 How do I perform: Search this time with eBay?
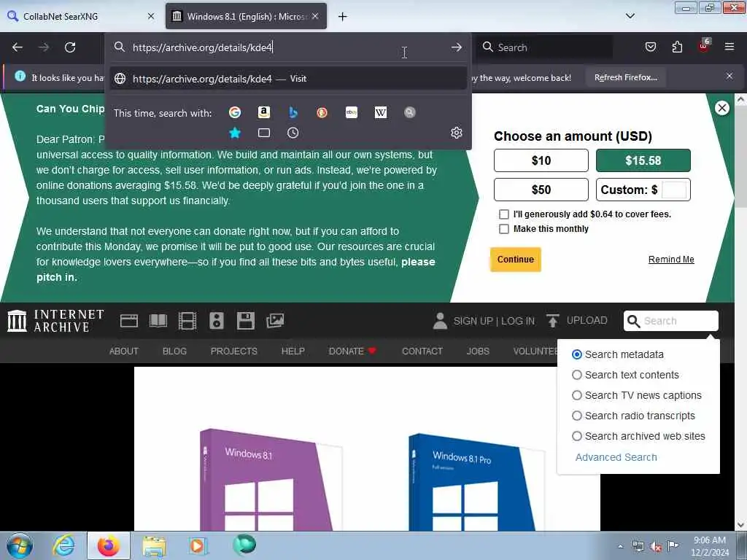[x=352, y=112]
